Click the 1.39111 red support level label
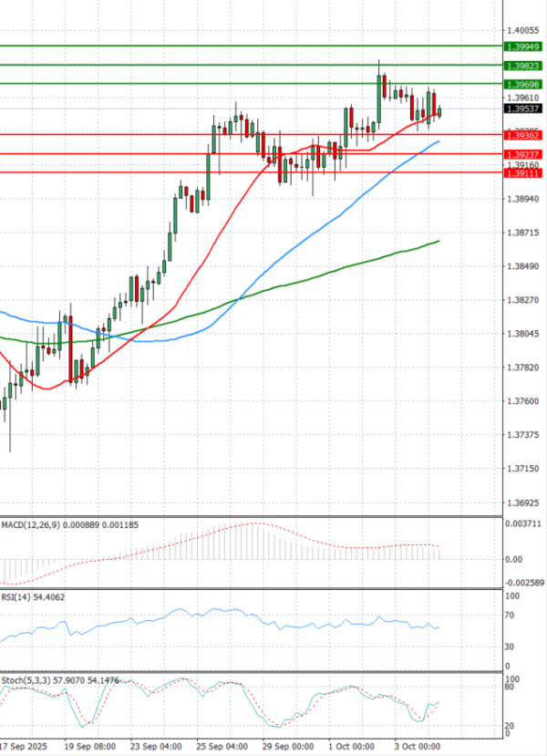Viewport: 547px width, 756px height. 523,172
